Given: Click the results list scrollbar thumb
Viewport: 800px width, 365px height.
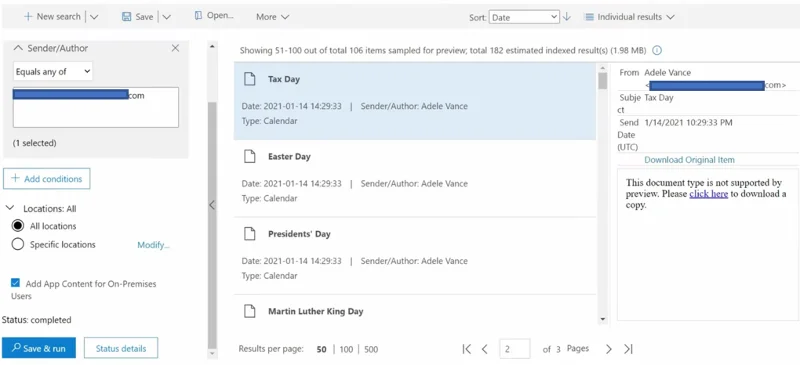Looking at the screenshot, I should coord(603,81).
